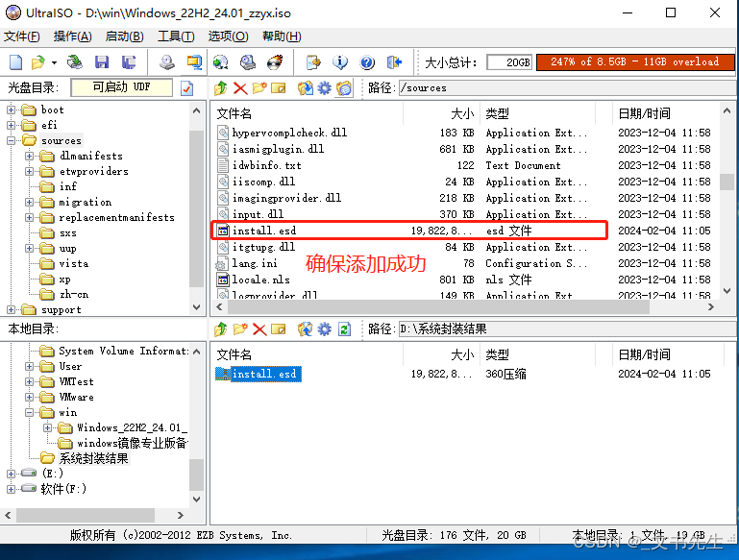
Task: Click gear properties icon in local pane
Action: pos(324,329)
